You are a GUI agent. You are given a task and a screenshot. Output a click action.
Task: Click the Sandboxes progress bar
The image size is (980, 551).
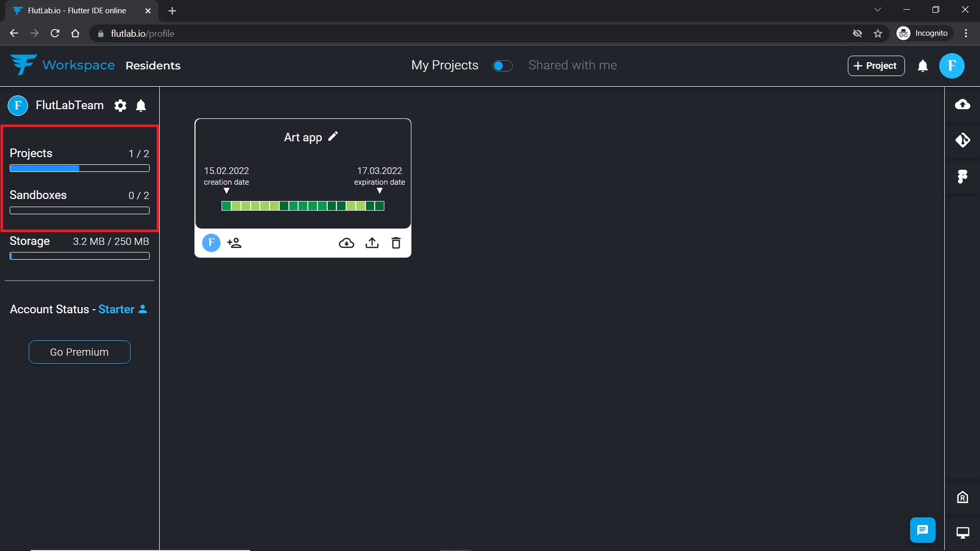pyautogui.click(x=80, y=211)
